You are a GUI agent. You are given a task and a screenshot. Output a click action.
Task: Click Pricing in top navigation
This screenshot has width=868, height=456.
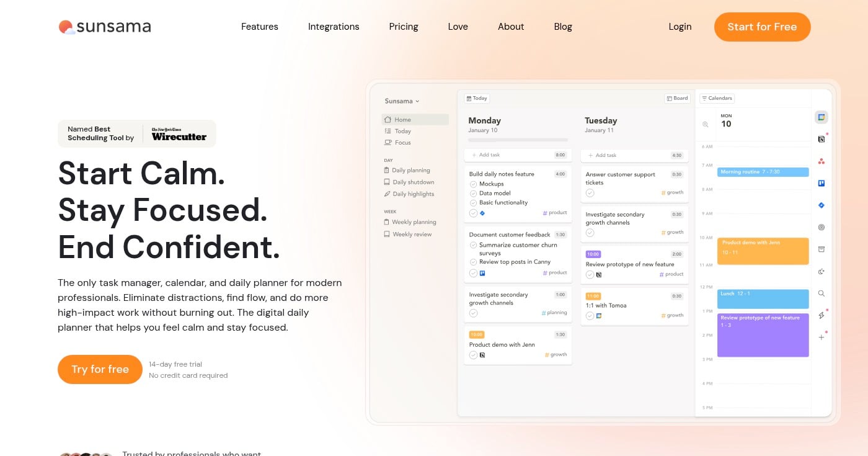[x=404, y=27]
